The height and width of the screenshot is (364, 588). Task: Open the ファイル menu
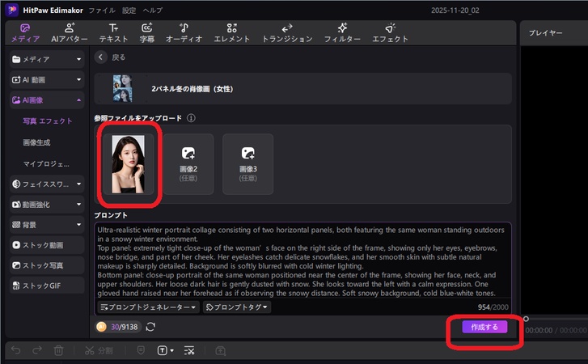[101, 11]
